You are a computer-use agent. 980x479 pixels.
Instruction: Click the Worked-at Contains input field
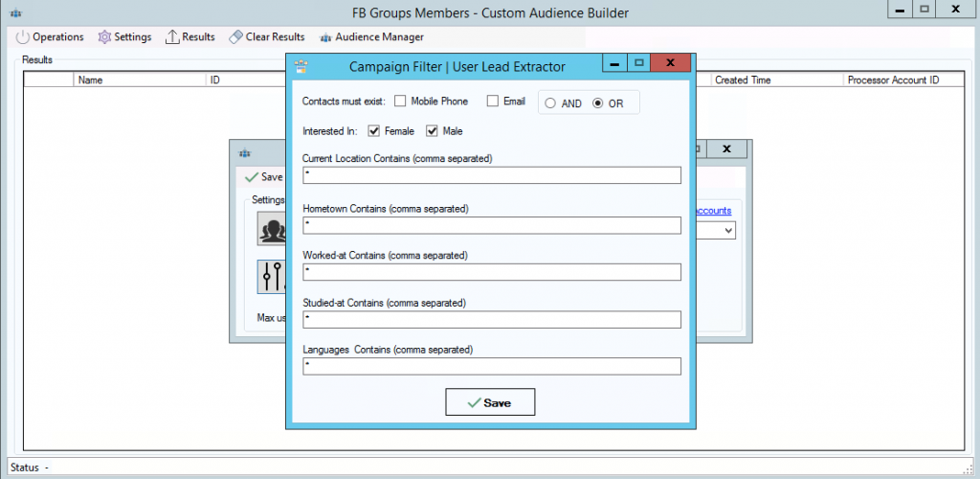point(492,272)
